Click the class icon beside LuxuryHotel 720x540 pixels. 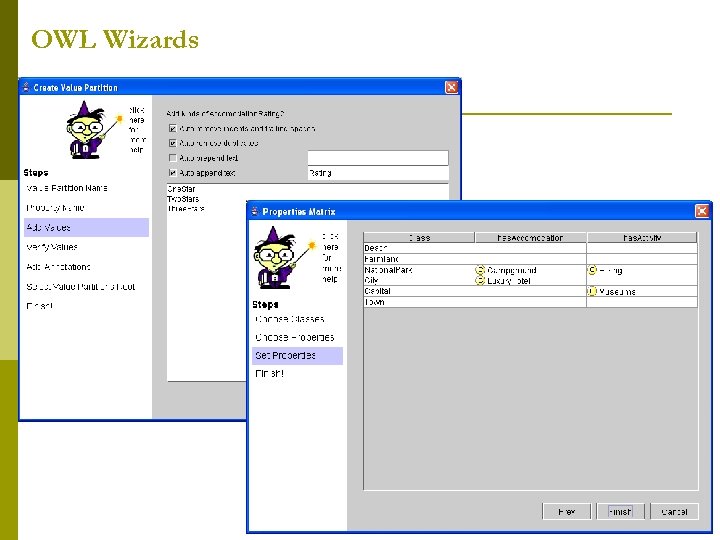pyautogui.click(x=480, y=280)
